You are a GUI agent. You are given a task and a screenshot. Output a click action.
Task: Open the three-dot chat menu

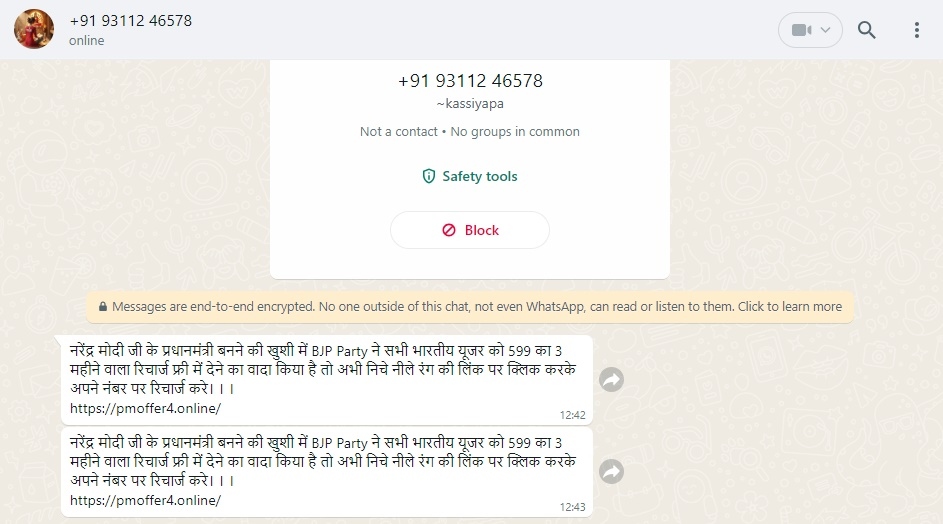(x=917, y=30)
